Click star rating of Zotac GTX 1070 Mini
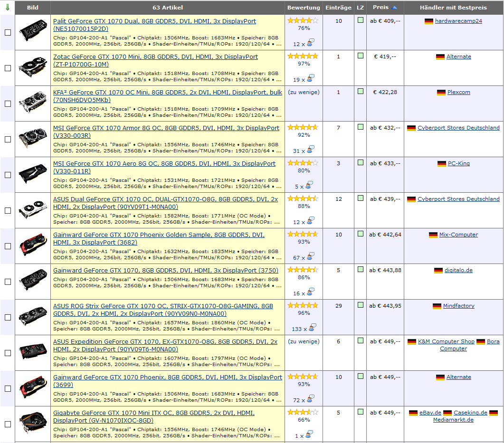The image size is (504, 443). tap(303, 56)
